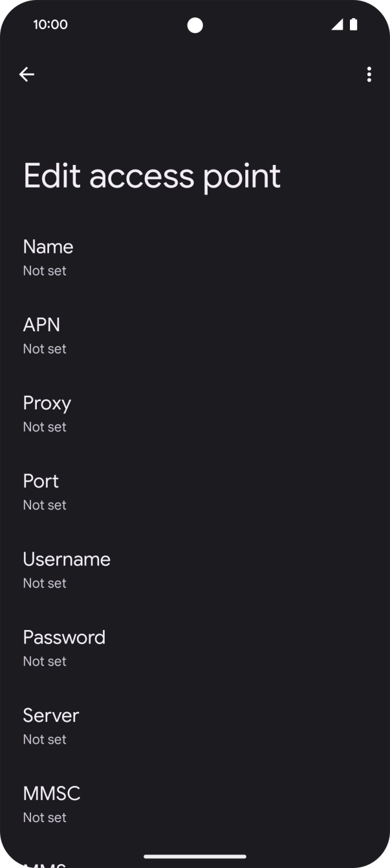Image resolution: width=390 pixels, height=868 pixels.
Task: Set the Port value
Action: pos(40,481)
